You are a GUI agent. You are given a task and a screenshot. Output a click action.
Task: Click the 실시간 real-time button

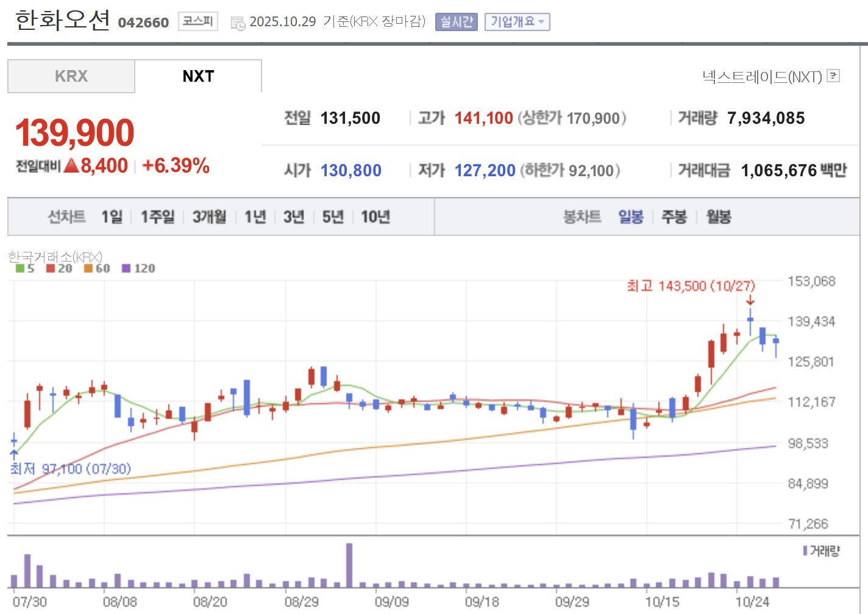click(x=457, y=22)
